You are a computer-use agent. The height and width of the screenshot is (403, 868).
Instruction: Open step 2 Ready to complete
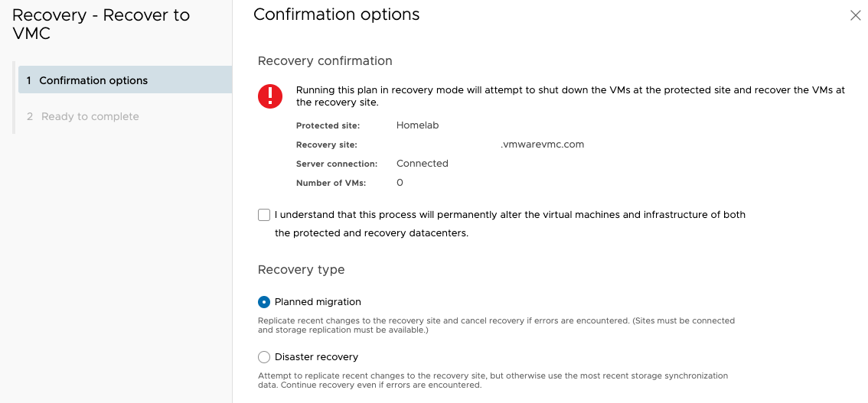click(90, 116)
